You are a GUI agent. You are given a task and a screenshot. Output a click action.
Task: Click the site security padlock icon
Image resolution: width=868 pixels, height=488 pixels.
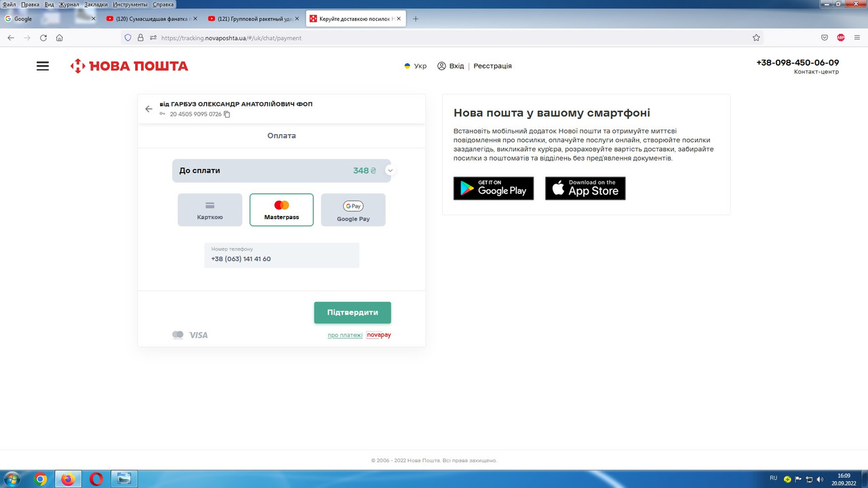pos(140,38)
